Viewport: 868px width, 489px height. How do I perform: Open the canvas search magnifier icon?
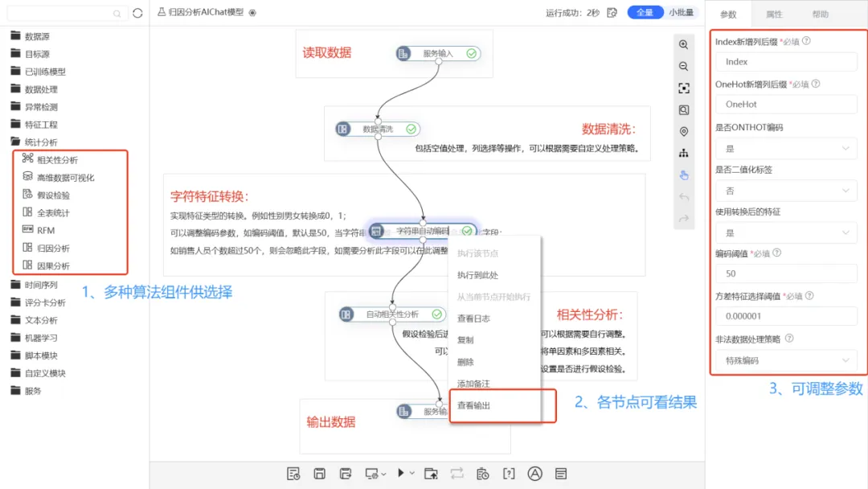pos(684,109)
